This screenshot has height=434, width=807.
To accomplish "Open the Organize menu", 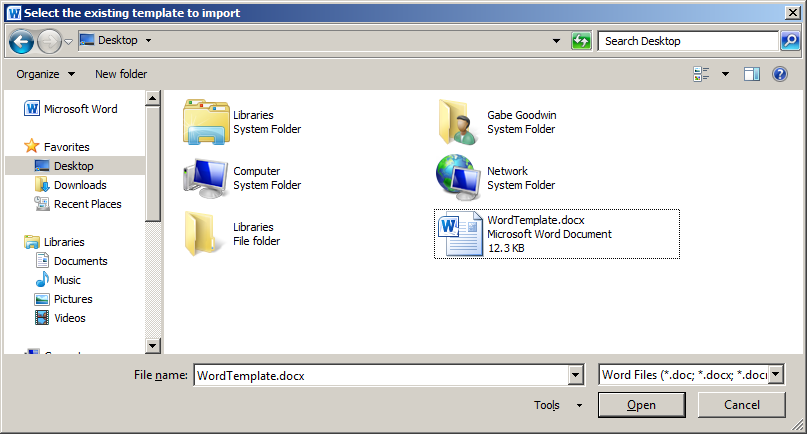I will click(45, 74).
